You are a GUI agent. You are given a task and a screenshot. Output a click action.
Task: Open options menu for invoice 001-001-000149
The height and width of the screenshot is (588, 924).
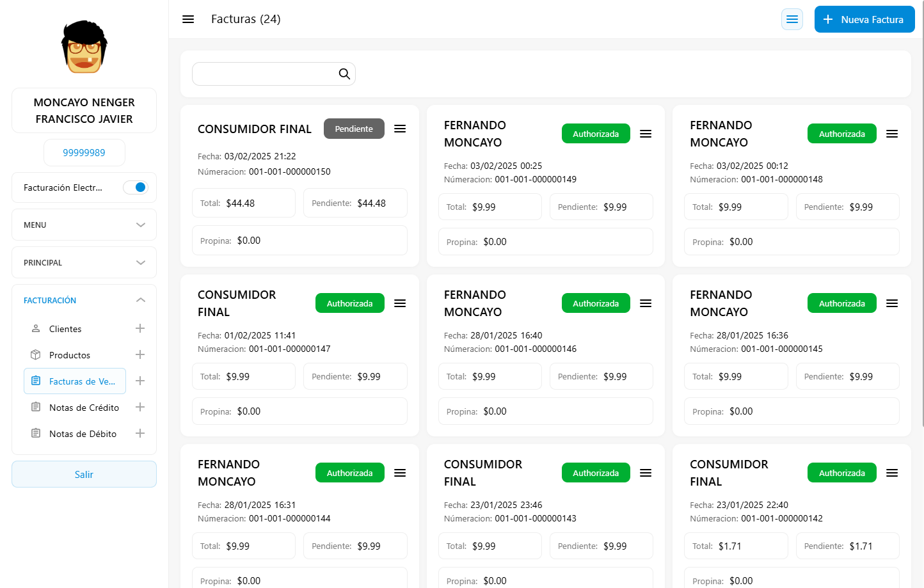(x=646, y=134)
